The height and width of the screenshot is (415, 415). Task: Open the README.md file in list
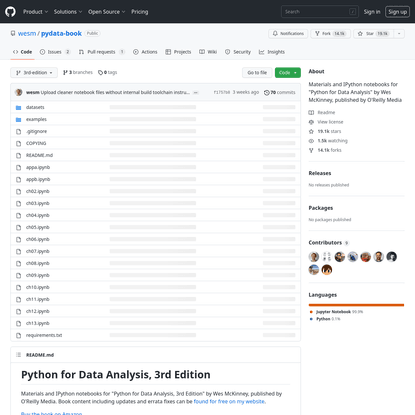point(39,155)
